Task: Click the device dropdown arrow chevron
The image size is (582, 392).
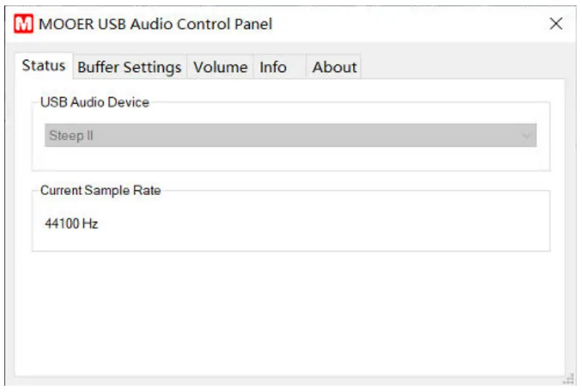Action: [x=526, y=136]
